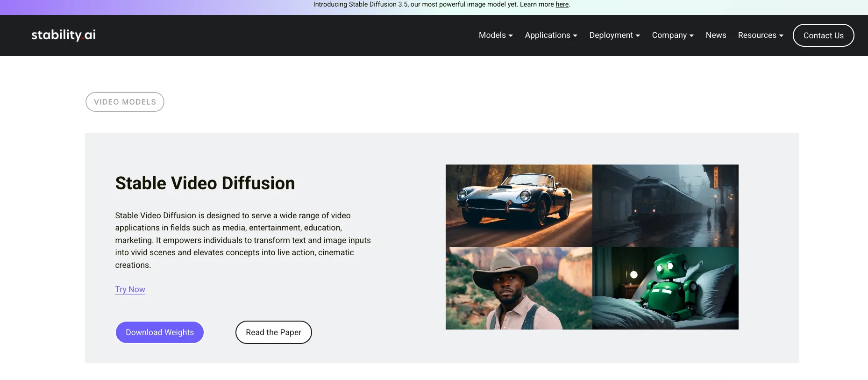Expand the Applications dropdown menu
This screenshot has height=380, width=868.
point(551,35)
